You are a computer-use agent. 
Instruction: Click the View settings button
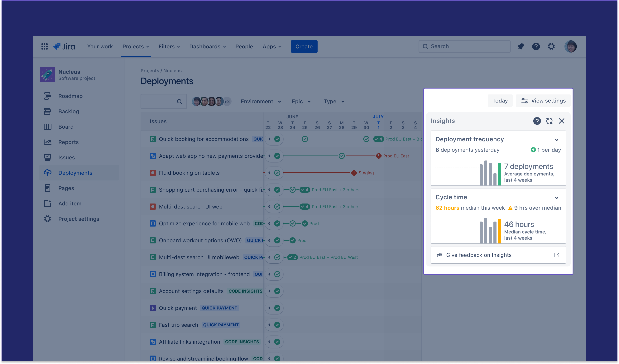pyautogui.click(x=543, y=101)
